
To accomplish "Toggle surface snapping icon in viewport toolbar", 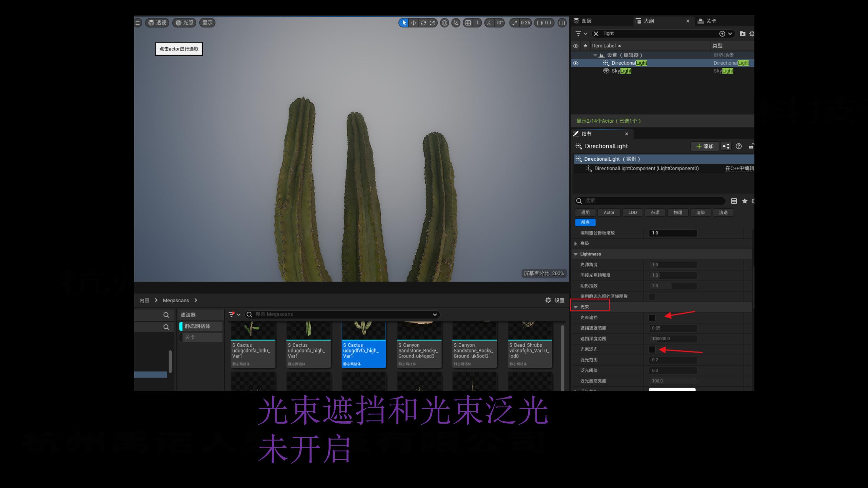I will [x=456, y=23].
